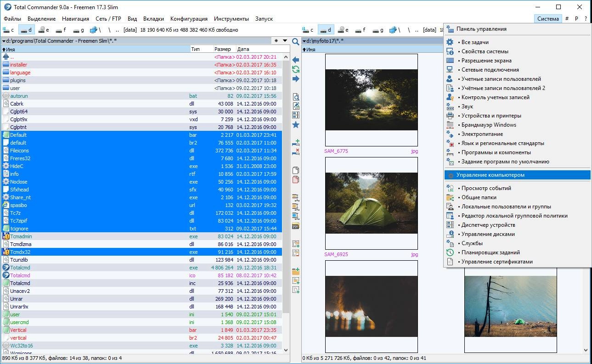
Task: Click the installer folder row
Action: 141,65
